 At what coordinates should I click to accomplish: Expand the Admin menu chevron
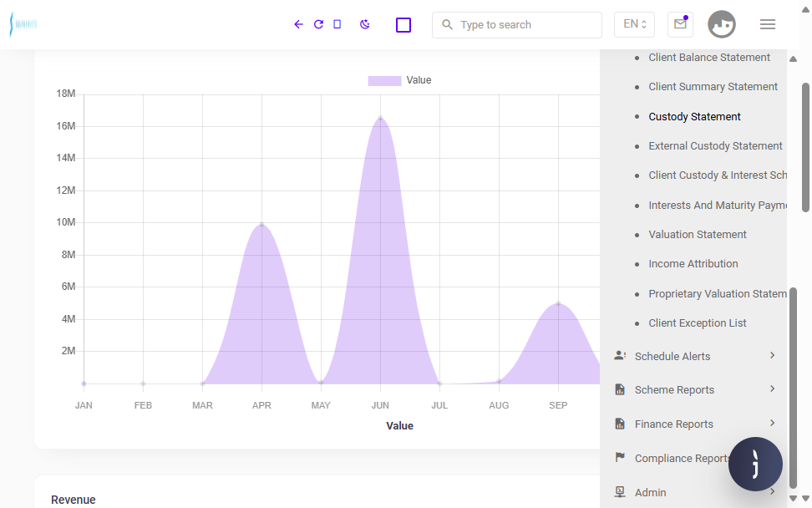pyautogui.click(x=772, y=491)
